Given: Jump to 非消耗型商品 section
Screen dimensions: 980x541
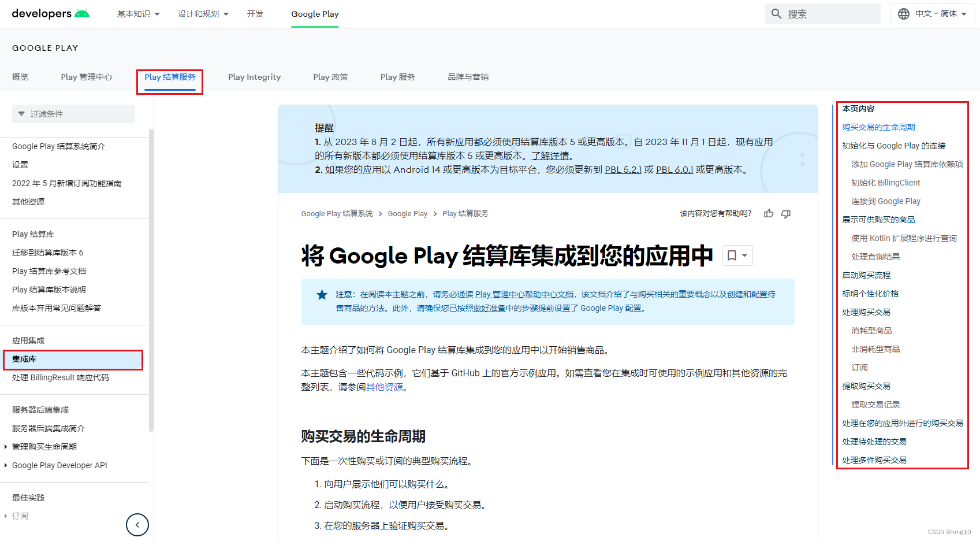Looking at the screenshot, I should [x=875, y=349].
